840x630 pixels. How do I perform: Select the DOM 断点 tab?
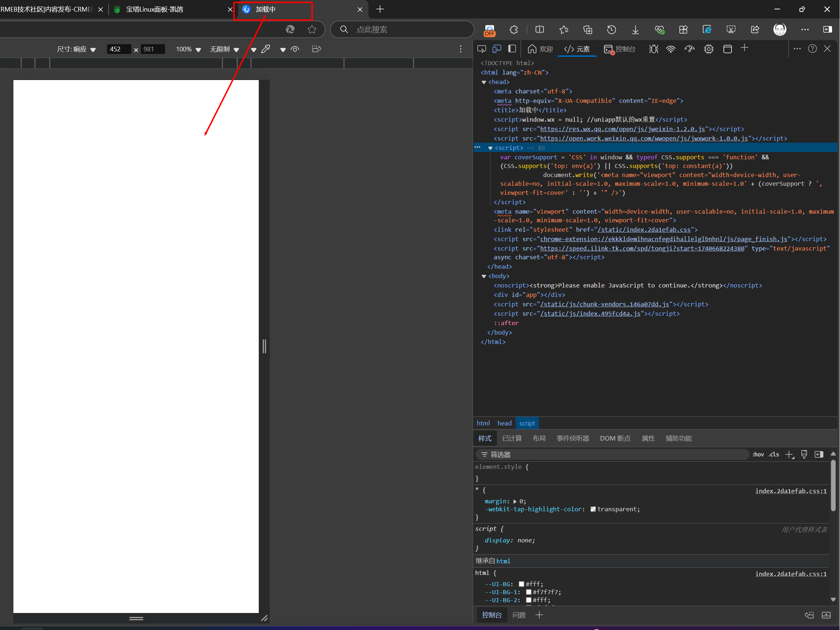tap(615, 438)
